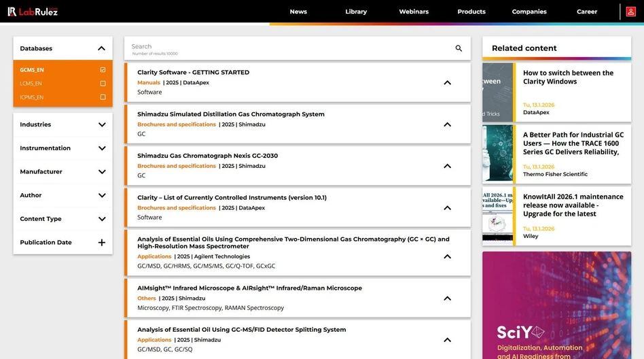The width and height of the screenshot is (644, 359).
Task: Toggle chevron on Shimadzu Simulated Distillation result
Action: (x=447, y=124)
